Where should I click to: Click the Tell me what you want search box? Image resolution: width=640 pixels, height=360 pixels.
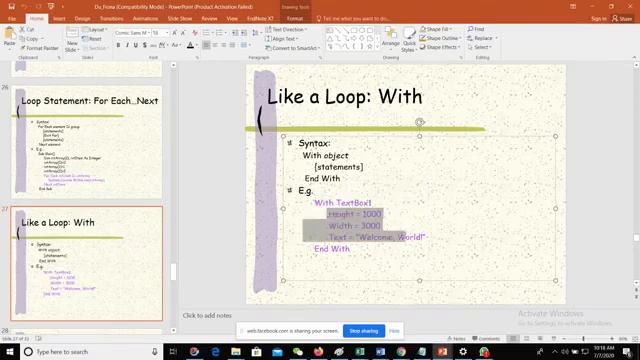(x=354, y=18)
